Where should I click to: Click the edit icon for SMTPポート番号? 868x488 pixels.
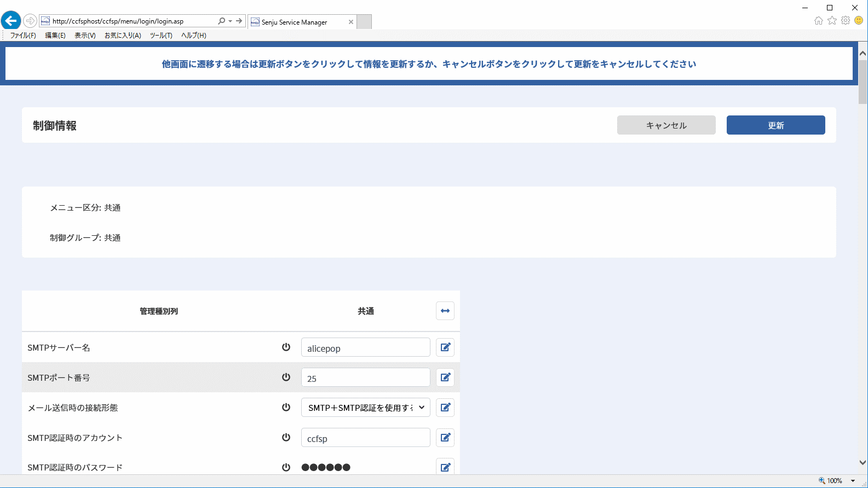(445, 377)
